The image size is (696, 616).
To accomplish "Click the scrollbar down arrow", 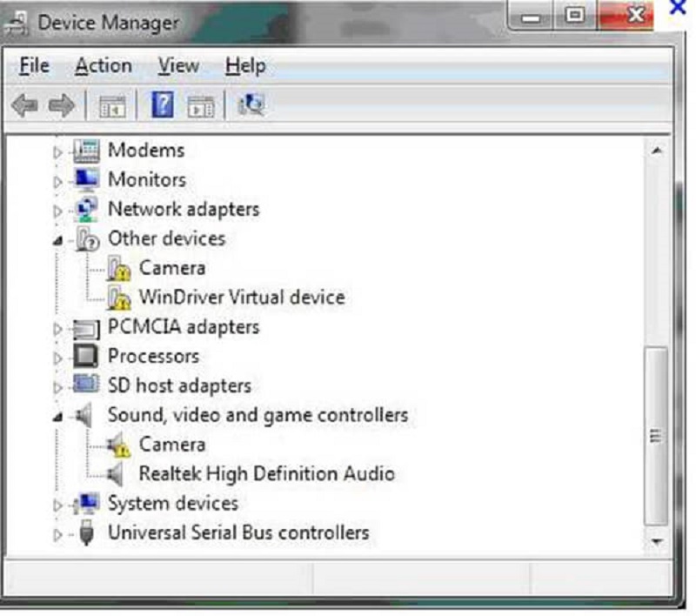I will (x=657, y=541).
